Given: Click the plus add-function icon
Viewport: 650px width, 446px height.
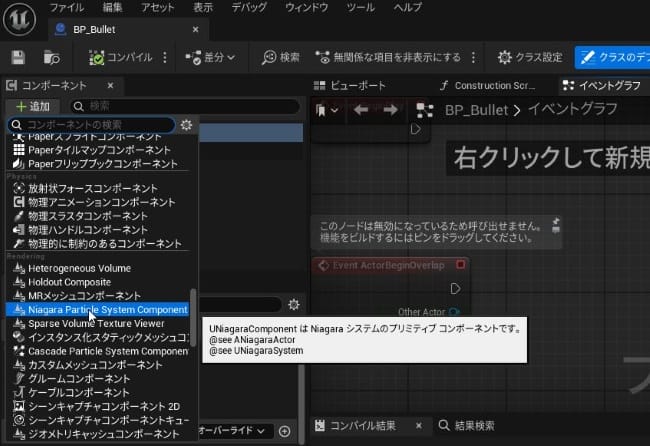Looking at the screenshot, I should coord(284,431).
